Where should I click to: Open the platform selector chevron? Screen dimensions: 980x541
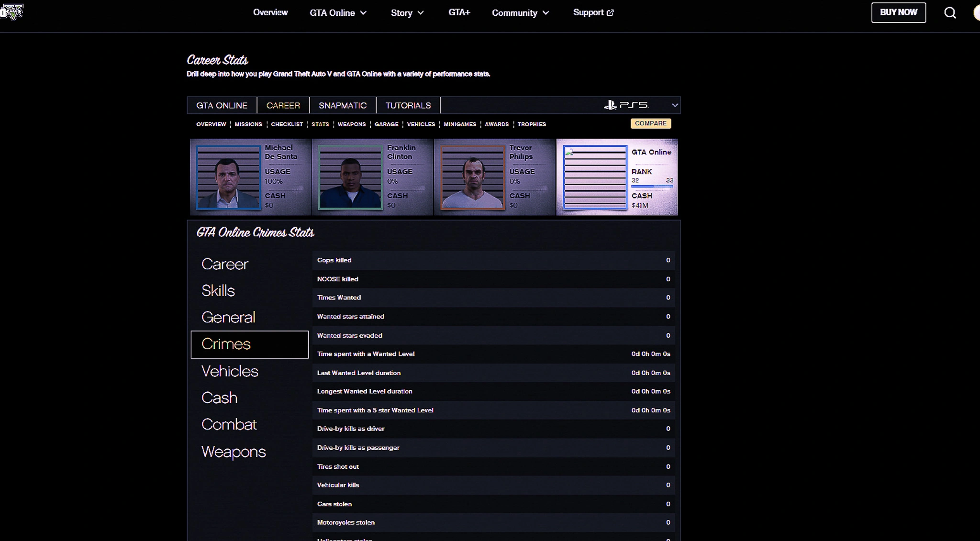674,105
